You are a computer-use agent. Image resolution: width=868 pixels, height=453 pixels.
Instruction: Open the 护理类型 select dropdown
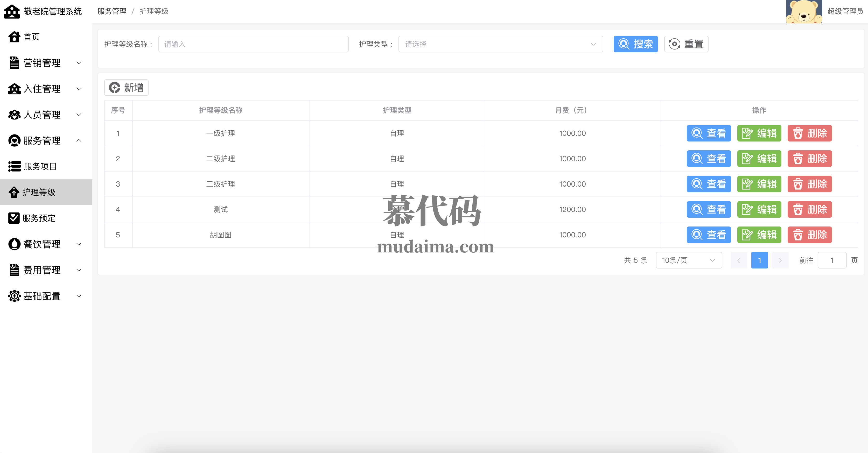coord(500,44)
